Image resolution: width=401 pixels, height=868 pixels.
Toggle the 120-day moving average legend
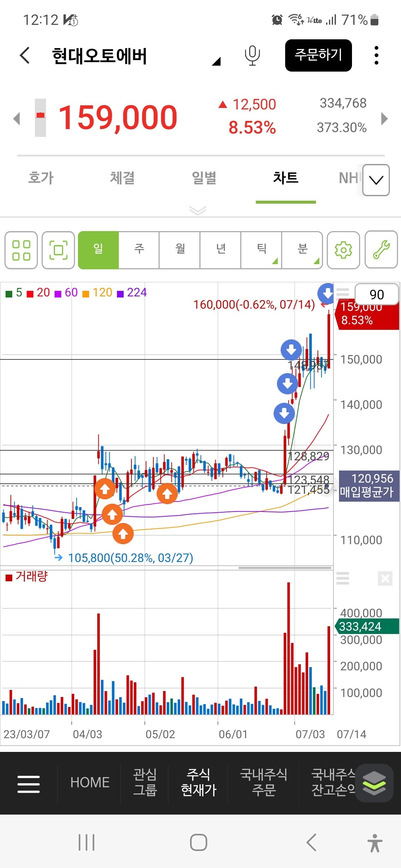tap(97, 293)
